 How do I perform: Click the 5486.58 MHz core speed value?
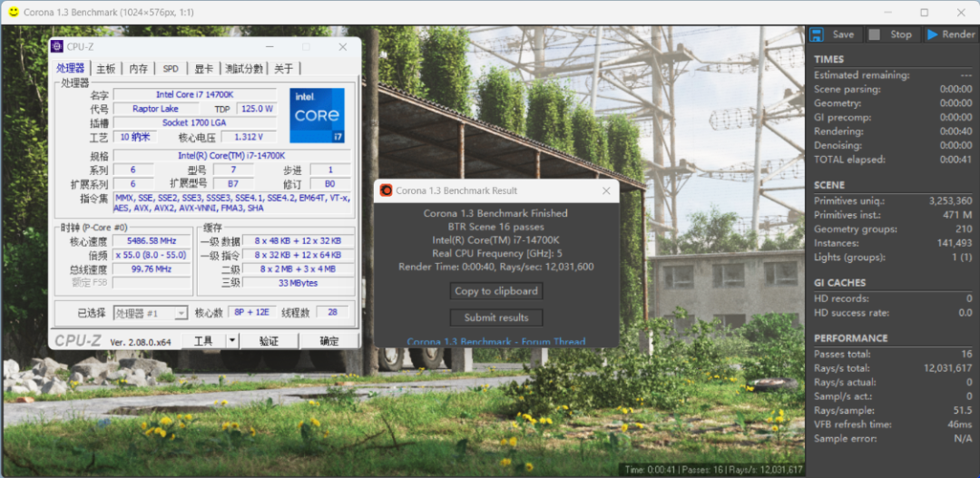(152, 241)
